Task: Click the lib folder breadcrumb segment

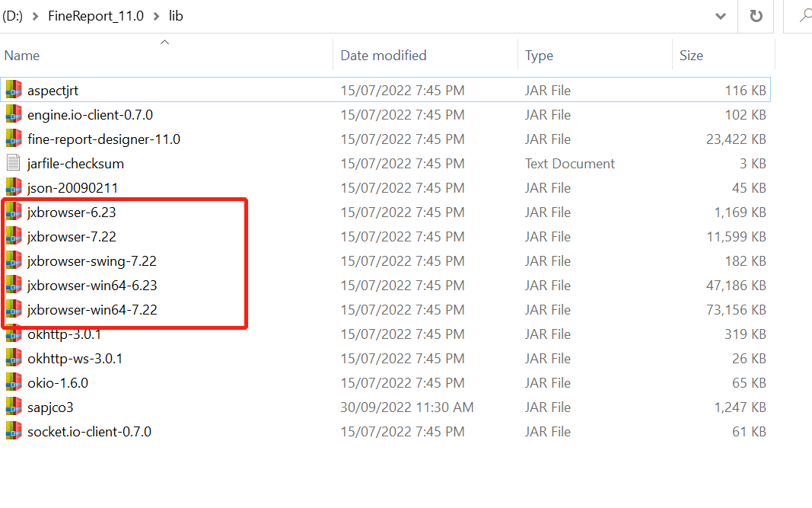Action: 176,16
